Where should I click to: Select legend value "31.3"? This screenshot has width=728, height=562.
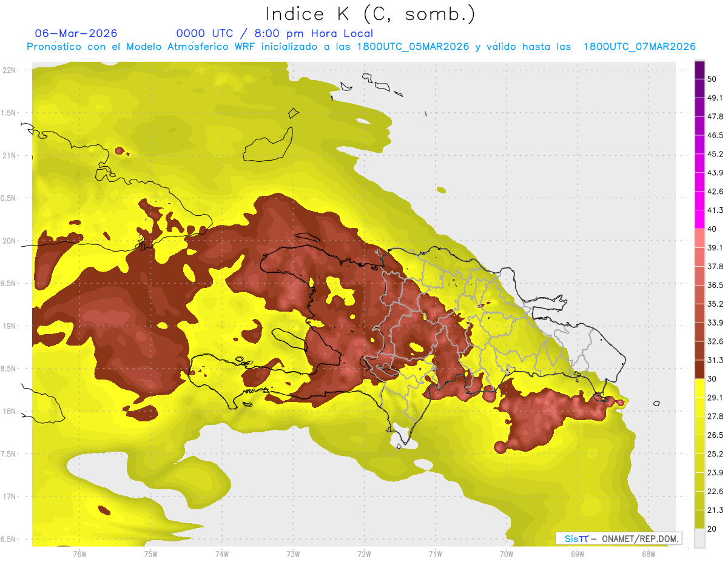pos(715,360)
